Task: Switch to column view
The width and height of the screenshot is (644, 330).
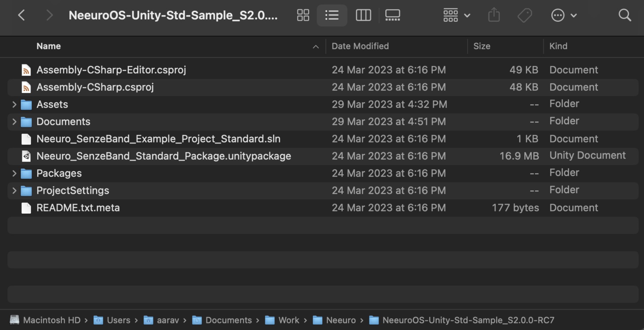Action: pyautogui.click(x=363, y=15)
